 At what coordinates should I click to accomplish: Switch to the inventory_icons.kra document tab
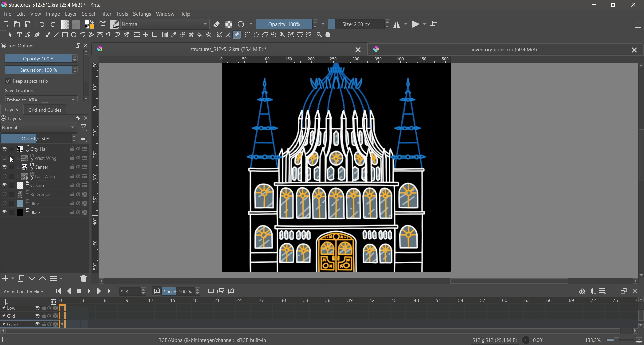pos(504,50)
